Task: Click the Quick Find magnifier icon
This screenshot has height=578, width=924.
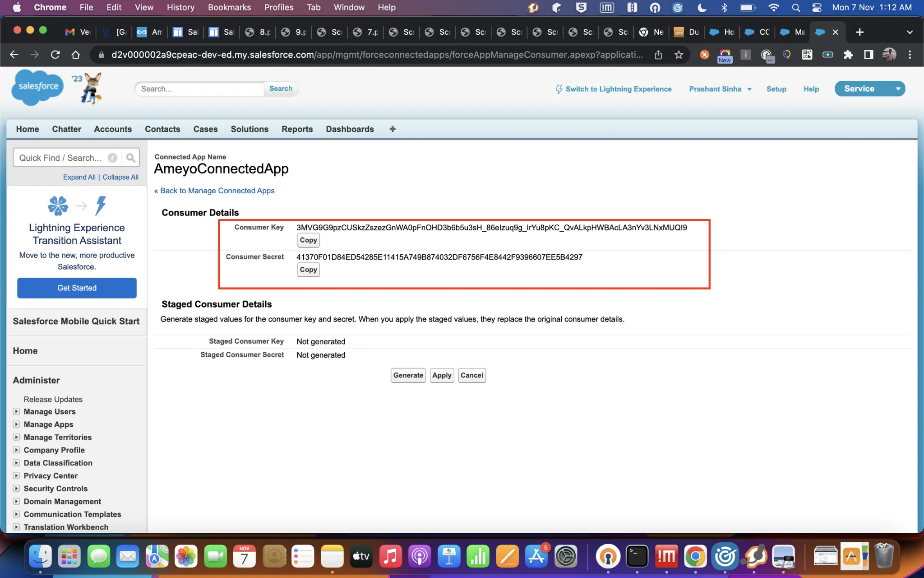Action: (x=130, y=158)
